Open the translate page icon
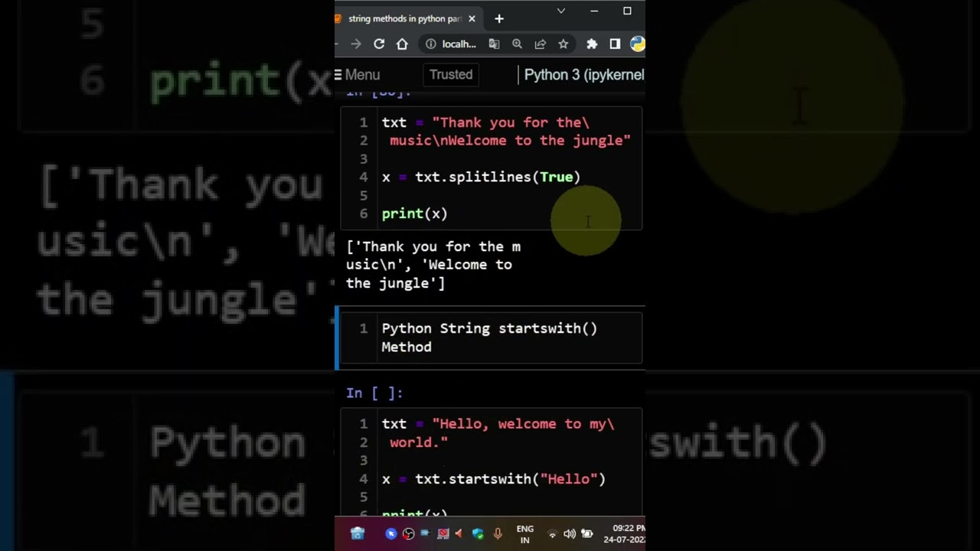 pyautogui.click(x=494, y=44)
